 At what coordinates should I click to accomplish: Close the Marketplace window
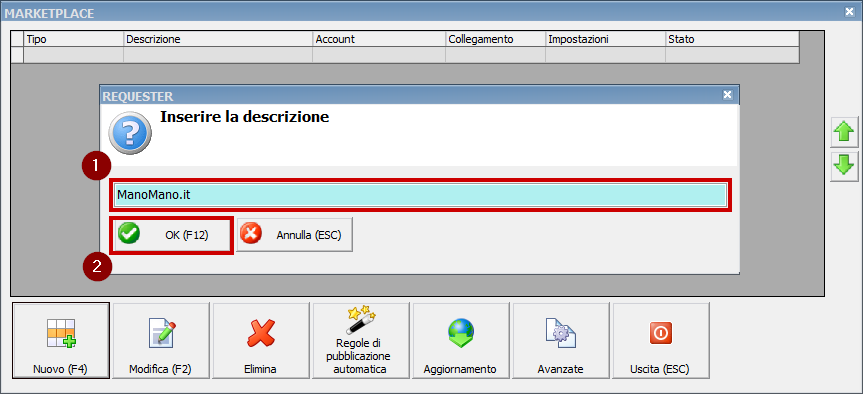click(849, 11)
